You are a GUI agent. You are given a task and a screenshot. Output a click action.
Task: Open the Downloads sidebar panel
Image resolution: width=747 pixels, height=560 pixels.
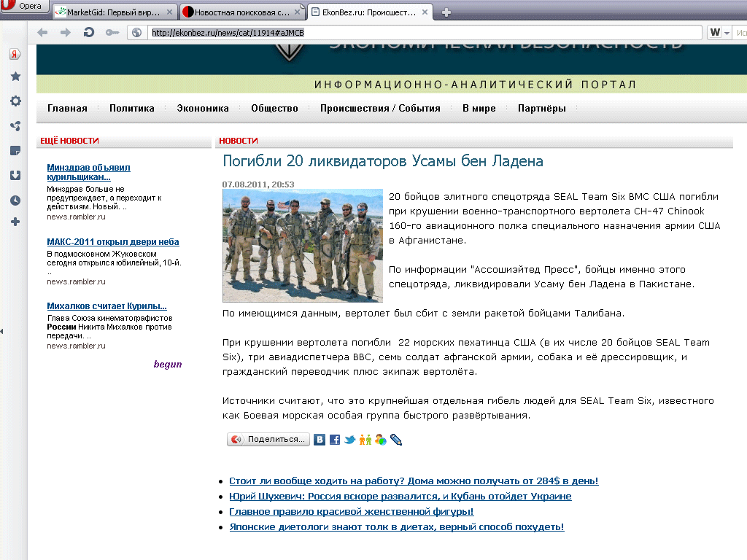click(15, 175)
